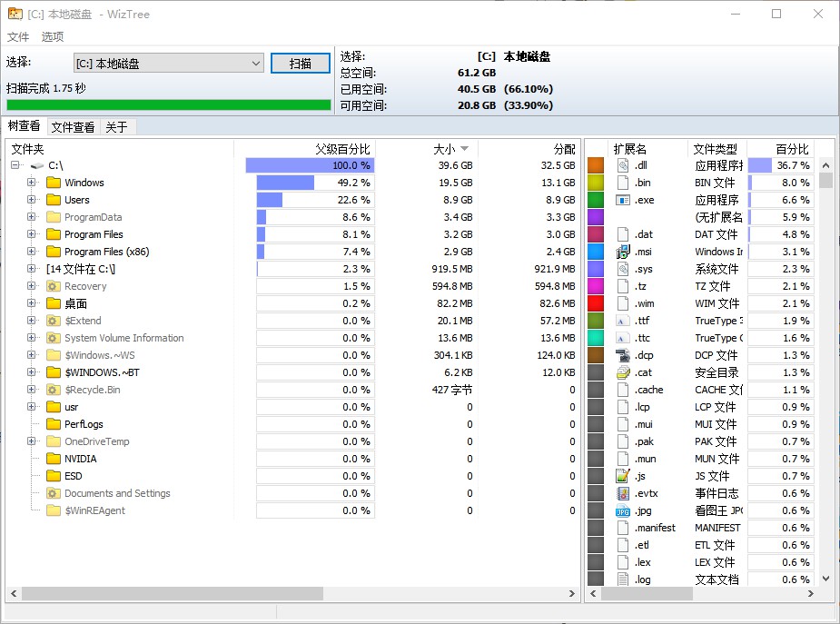Click the .js script file icon
The image size is (840, 624).
click(x=622, y=476)
